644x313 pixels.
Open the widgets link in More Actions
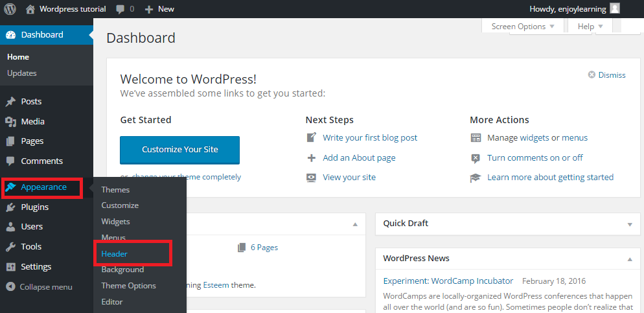point(535,137)
